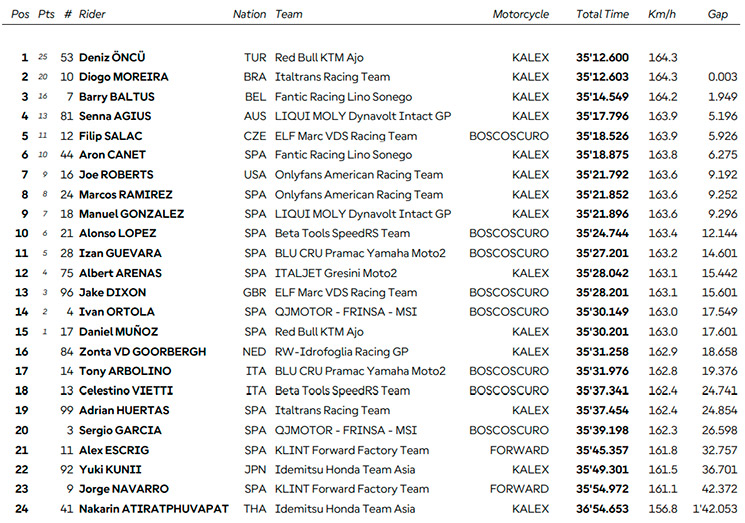Click the Km/h column header
This screenshot has width=745, height=523.
(662, 15)
